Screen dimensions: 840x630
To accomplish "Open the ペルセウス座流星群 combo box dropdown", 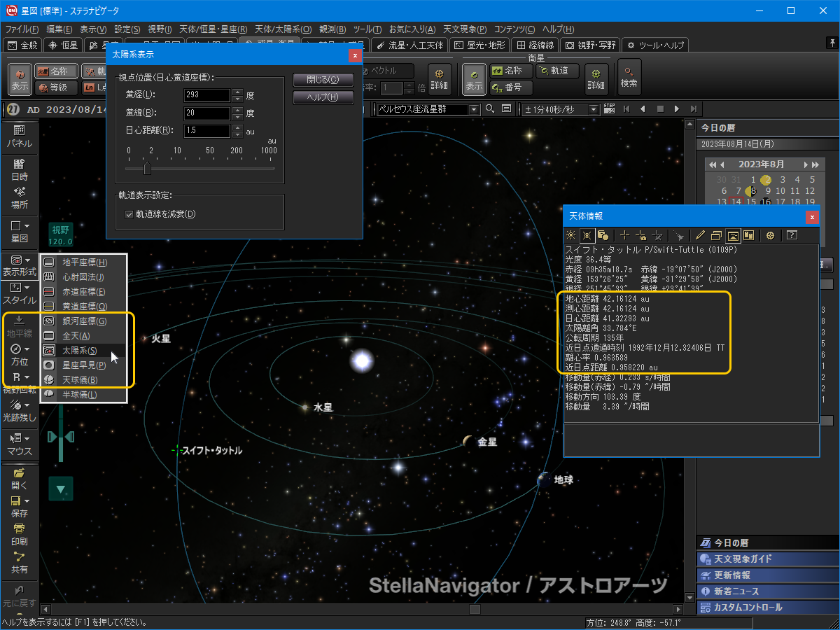I will [474, 109].
